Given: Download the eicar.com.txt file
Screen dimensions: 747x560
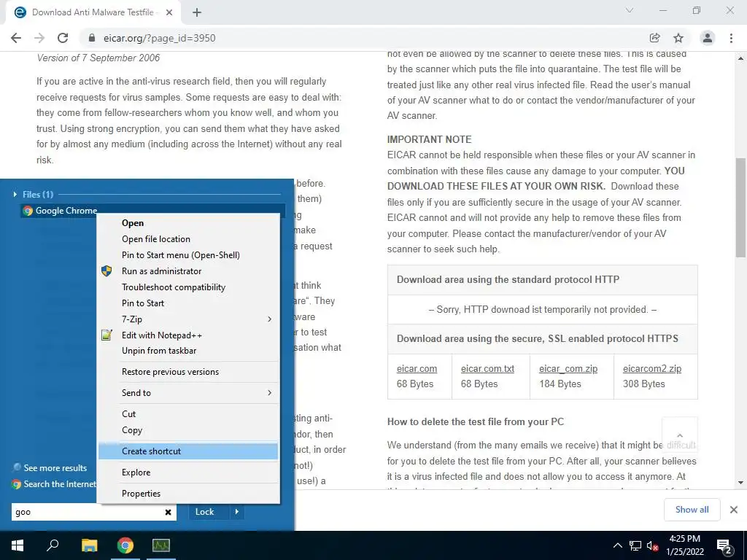Looking at the screenshot, I should click(x=487, y=368).
